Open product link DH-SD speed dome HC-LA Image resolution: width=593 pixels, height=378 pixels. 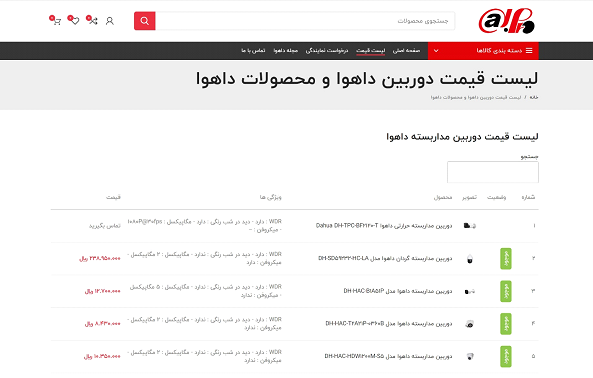pyautogui.click(x=385, y=259)
